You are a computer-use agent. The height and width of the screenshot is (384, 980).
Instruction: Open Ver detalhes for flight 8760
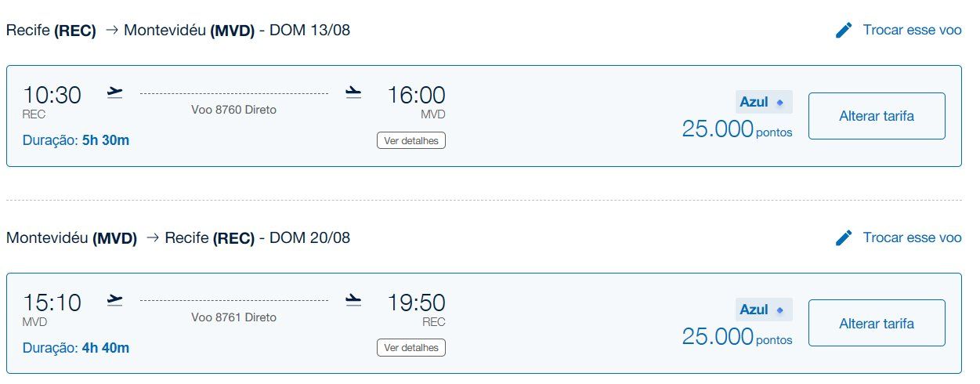(411, 141)
